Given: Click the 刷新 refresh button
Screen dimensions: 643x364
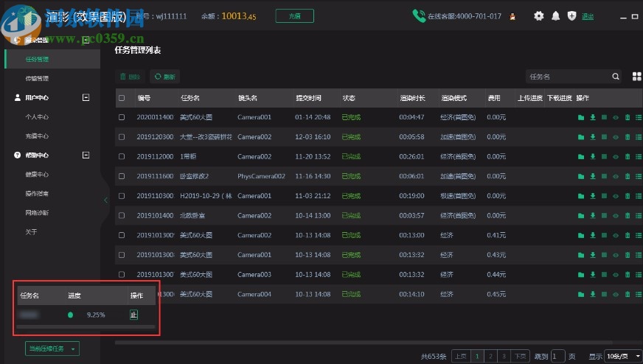Looking at the screenshot, I should coord(165,77).
